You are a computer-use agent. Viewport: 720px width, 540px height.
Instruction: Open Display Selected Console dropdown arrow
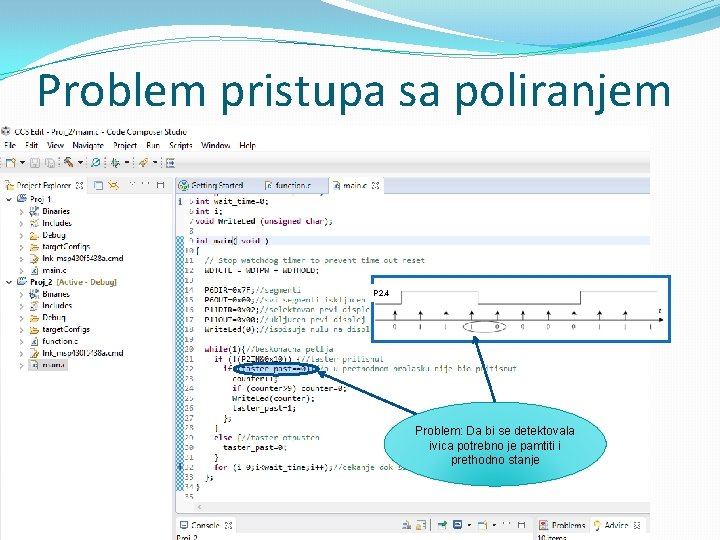469,524
